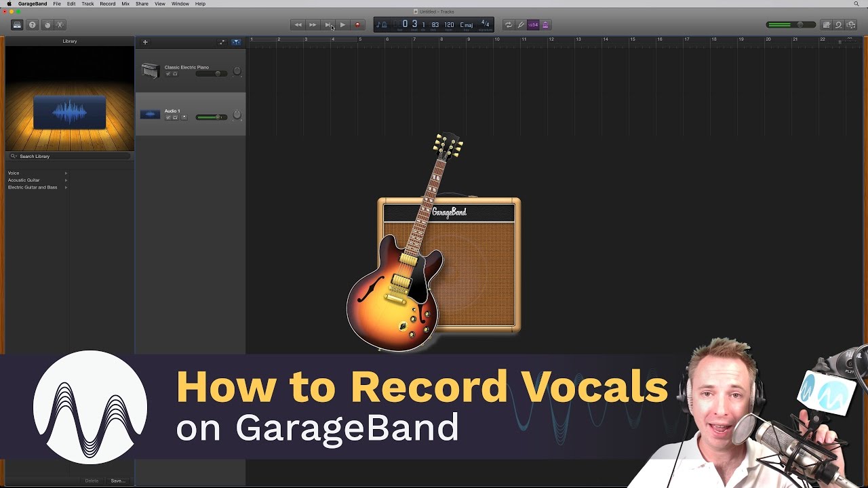868x488 pixels.
Task: Click the Search Library field
Action: pyautogui.click(x=70, y=156)
